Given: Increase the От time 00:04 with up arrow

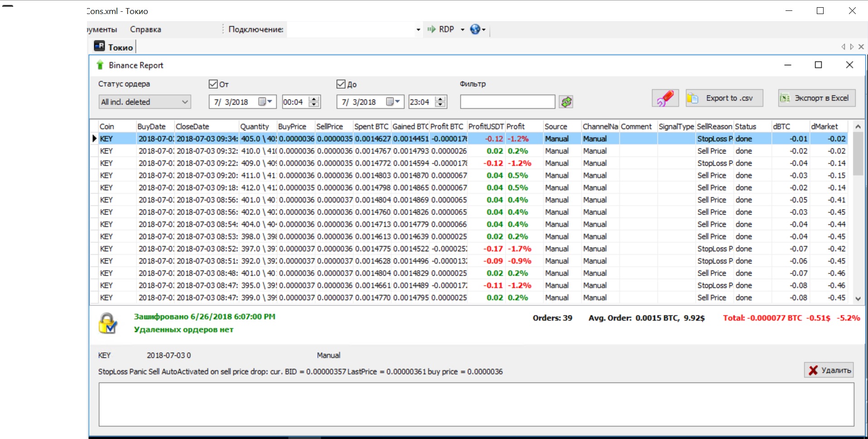Looking at the screenshot, I should pyautogui.click(x=314, y=99).
